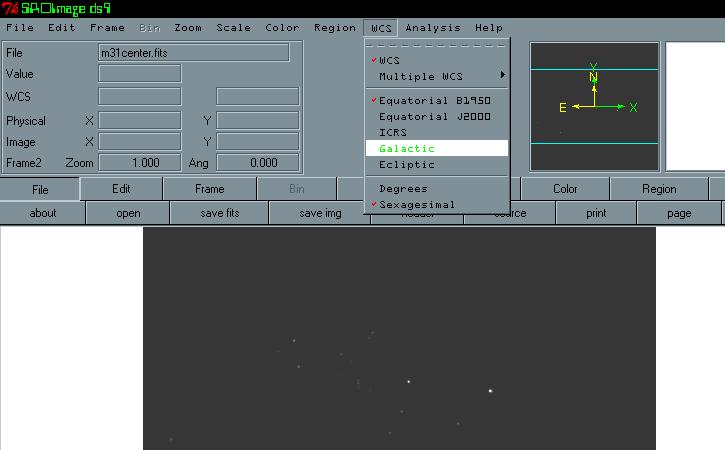Click the Physical Y field

pyautogui.click(x=258, y=120)
